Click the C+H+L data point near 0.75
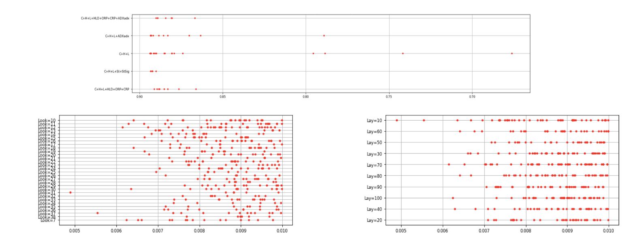Image resolution: width=644 pixels, height=243 pixels. (x=403, y=53)
